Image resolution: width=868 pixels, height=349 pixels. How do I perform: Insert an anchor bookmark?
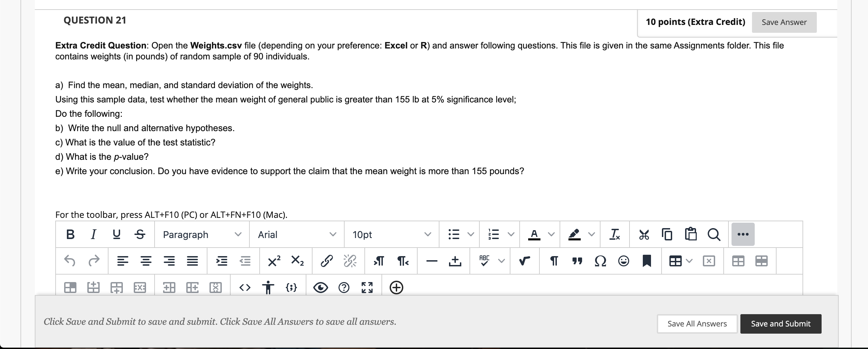[647, 261]
